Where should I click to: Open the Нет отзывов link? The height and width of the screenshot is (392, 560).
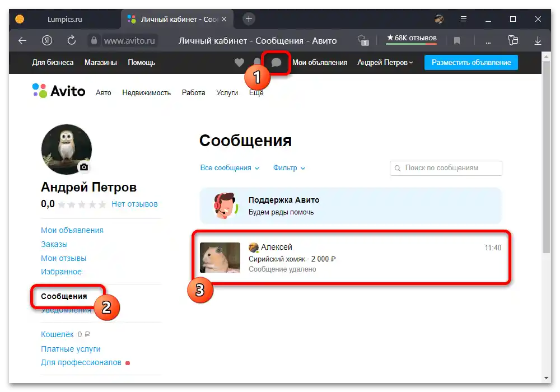coord(134,204)
